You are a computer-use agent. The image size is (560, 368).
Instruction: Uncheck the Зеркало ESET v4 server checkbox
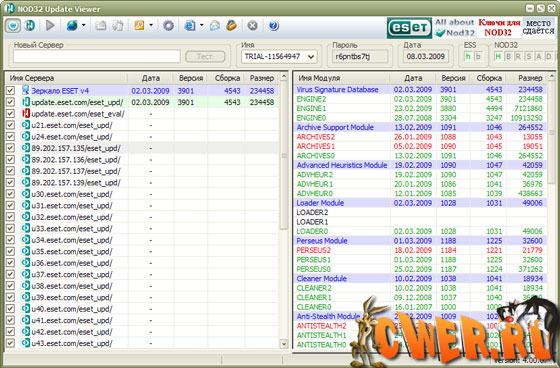coord(10,91)
